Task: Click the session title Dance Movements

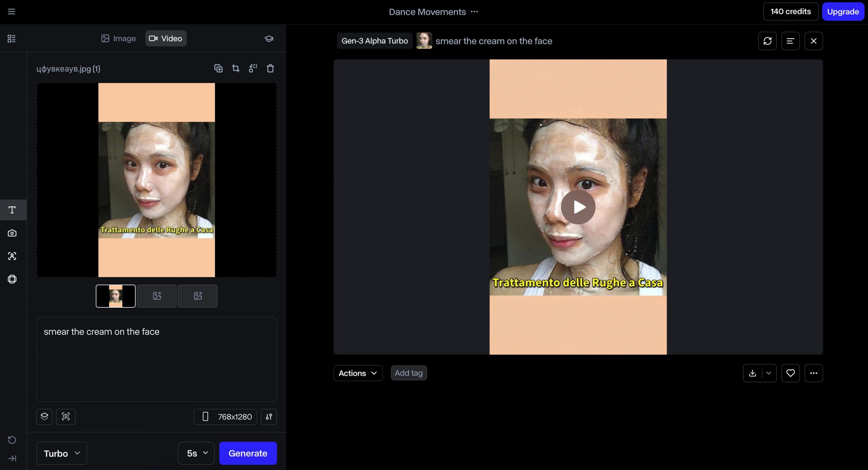Action: coord(427,12)
